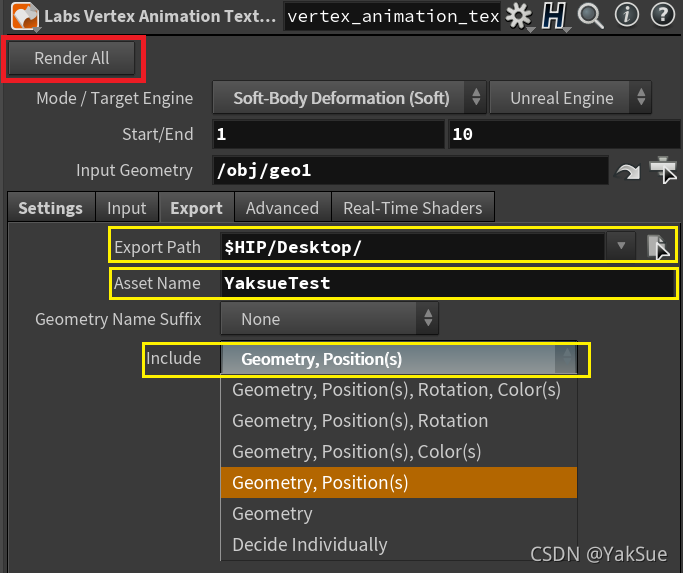Open help with the question mark icon
This screenshot has height=573, width=683.
click(x=663, y=15)
